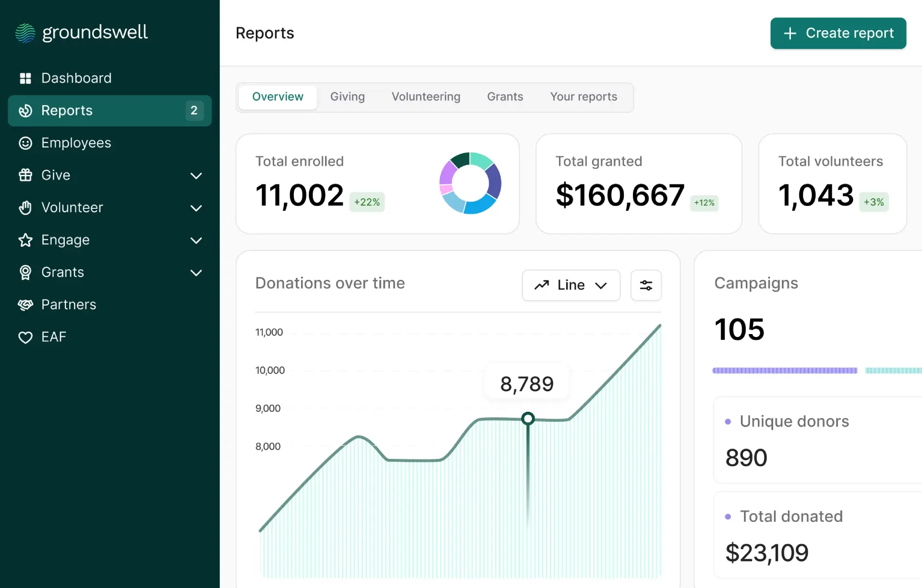This screenshot has height=588, width=922.
Task: Click the purple campaigns progress bar
Action: (785, 371)
